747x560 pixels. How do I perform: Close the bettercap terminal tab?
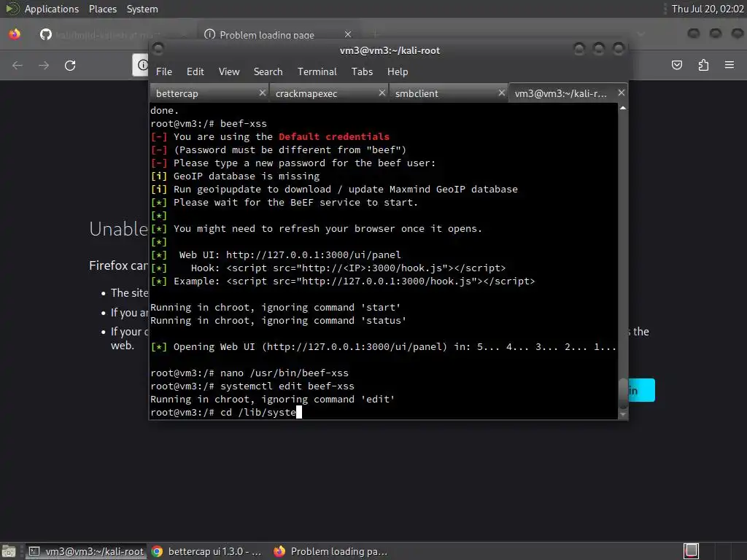tap(263, 93)
